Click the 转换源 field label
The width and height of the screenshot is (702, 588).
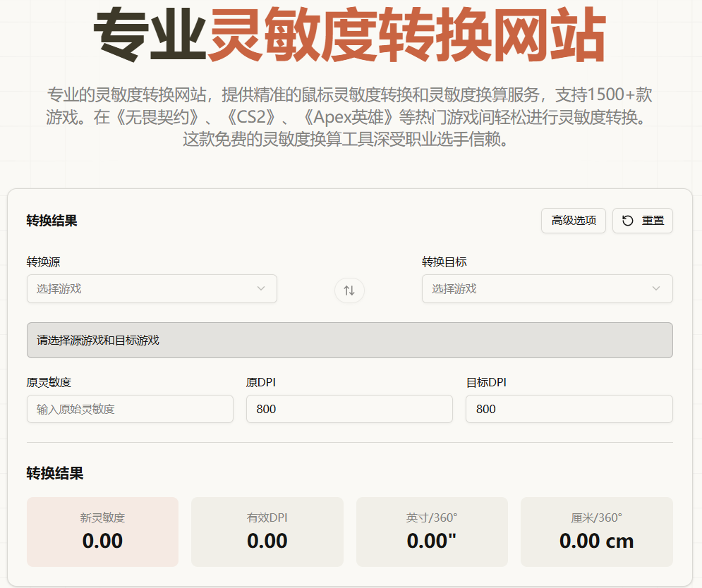click(43, 262)
